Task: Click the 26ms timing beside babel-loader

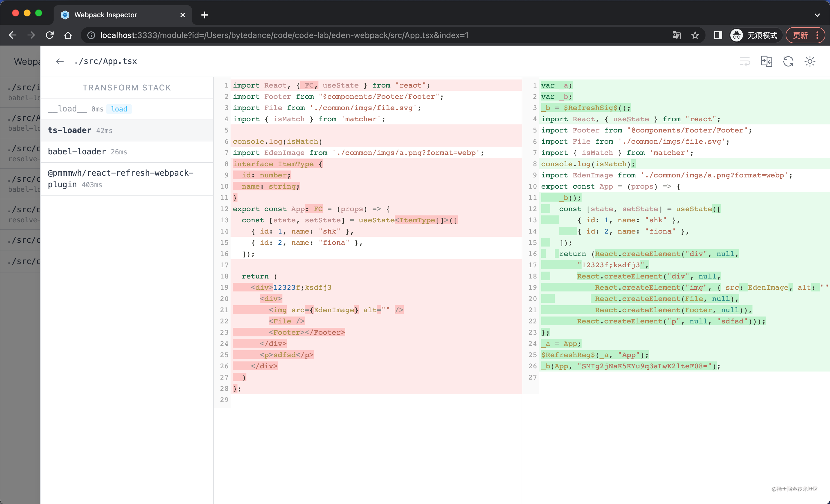Action: [119, 152]
